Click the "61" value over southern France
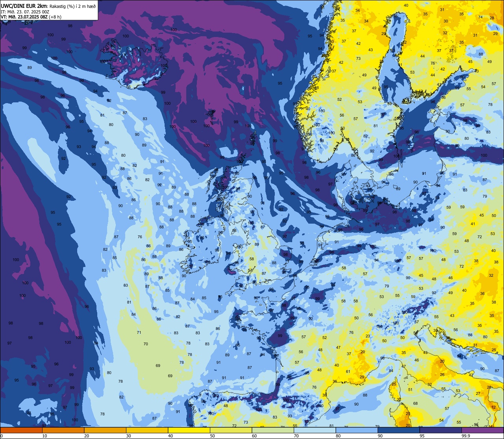 point(348,371)
